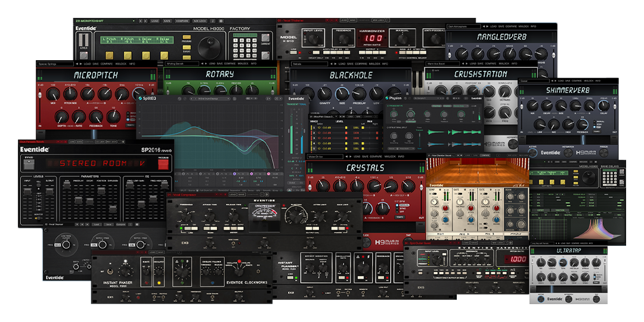Select SplitEQ TONAL tab
This screenshot has width=644, height=322.
[x=302, y=104]
